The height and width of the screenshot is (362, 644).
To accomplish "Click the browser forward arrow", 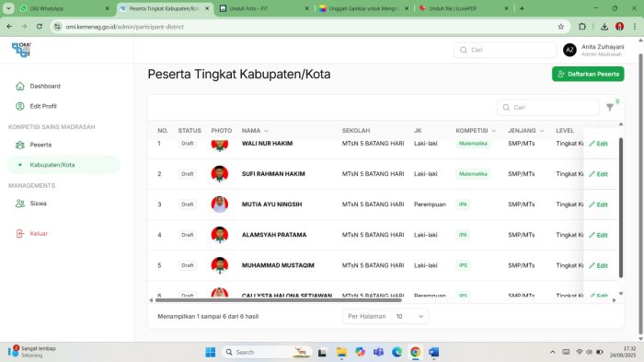I will pyautogui.click(x=24, y=27).
